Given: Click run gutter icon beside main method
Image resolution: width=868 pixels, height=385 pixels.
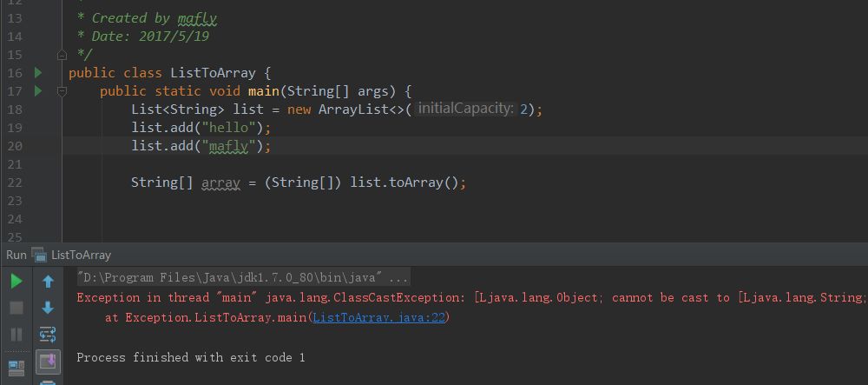Looking at the screenshot, I should 38,91.
